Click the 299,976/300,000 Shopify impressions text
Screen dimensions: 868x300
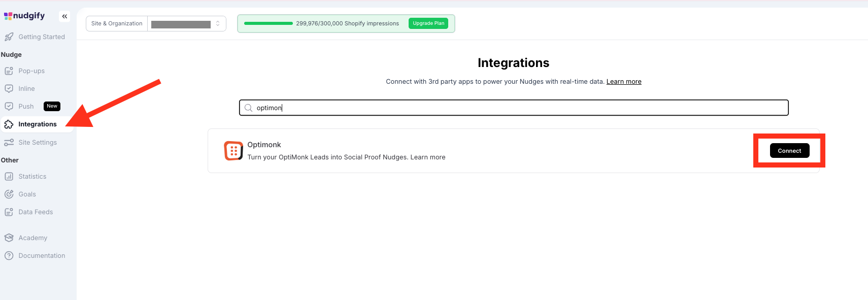click(348, 23)
